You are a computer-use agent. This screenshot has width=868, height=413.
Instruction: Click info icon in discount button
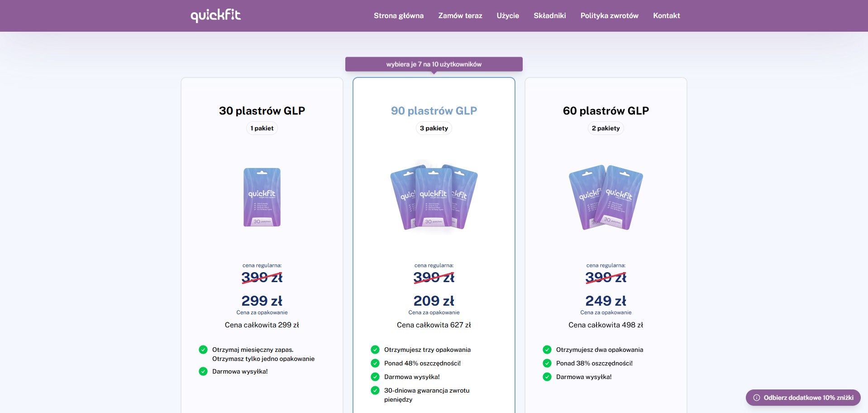tap(757, 398)
